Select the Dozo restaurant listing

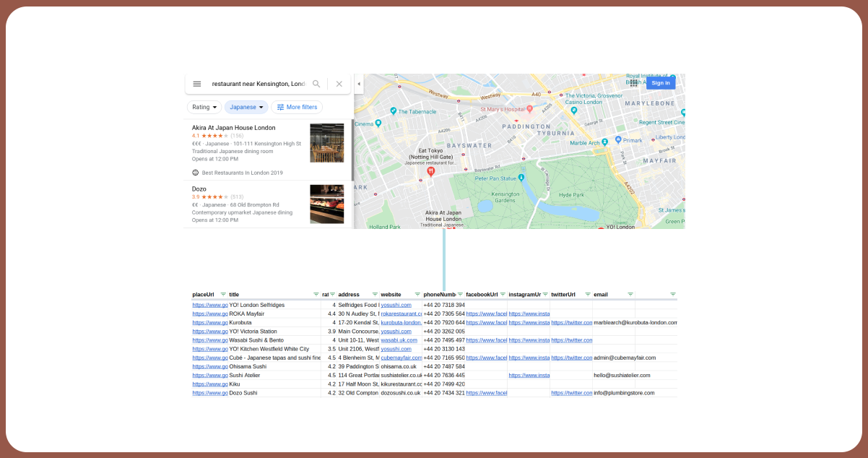199,189
